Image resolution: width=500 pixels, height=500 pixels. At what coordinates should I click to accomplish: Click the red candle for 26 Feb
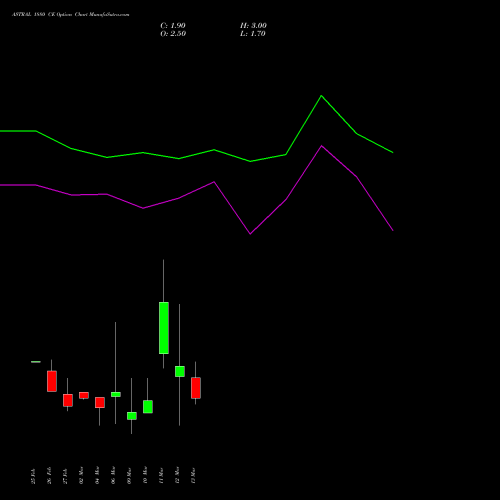pyautogui.click(x=52, y=381)
